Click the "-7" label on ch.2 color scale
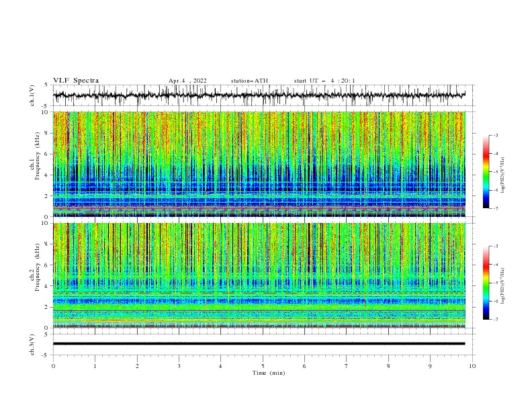Screen dimensions: 532x411 [495, 320]
